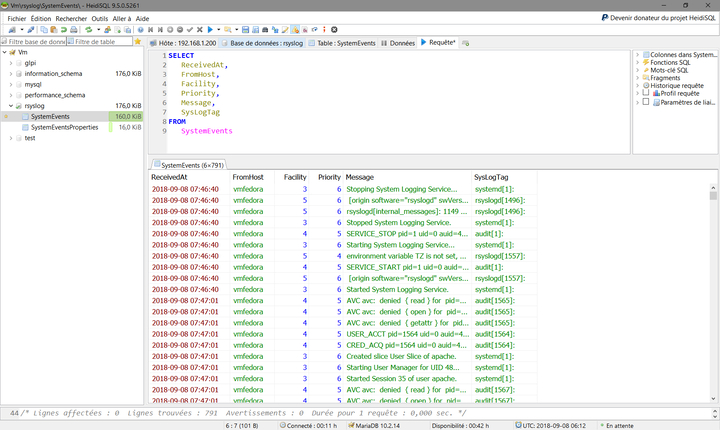Sort by FromHost column header
The height and width of the screenshot is (430, 720).
[252, 177]
